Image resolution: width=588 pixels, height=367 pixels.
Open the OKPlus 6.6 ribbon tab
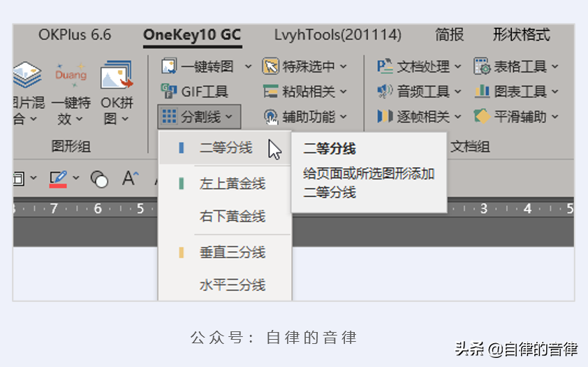pyautogui.click(x=75, y=35)
